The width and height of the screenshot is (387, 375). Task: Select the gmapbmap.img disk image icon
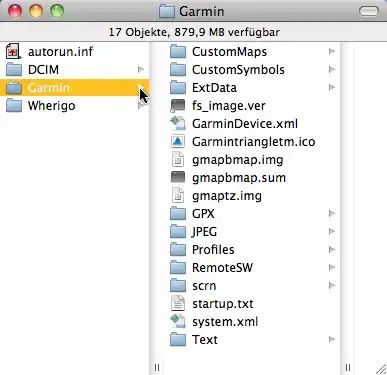point(178,160)
